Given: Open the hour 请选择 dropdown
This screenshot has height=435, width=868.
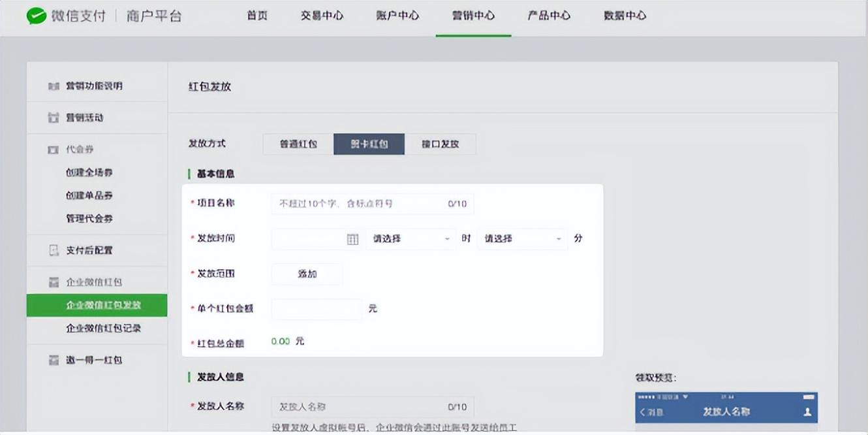Looking at the screenshot, I should [410, 238].
